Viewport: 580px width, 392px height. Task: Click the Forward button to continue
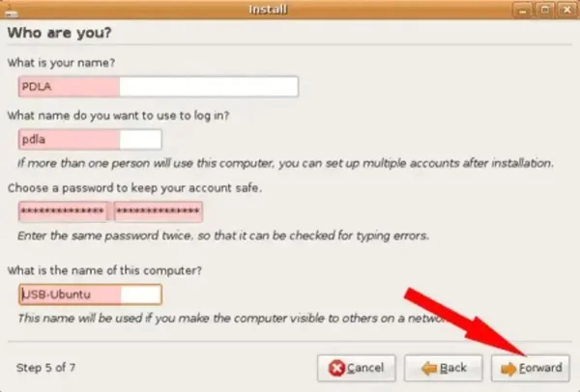click(x=530, y=368)
